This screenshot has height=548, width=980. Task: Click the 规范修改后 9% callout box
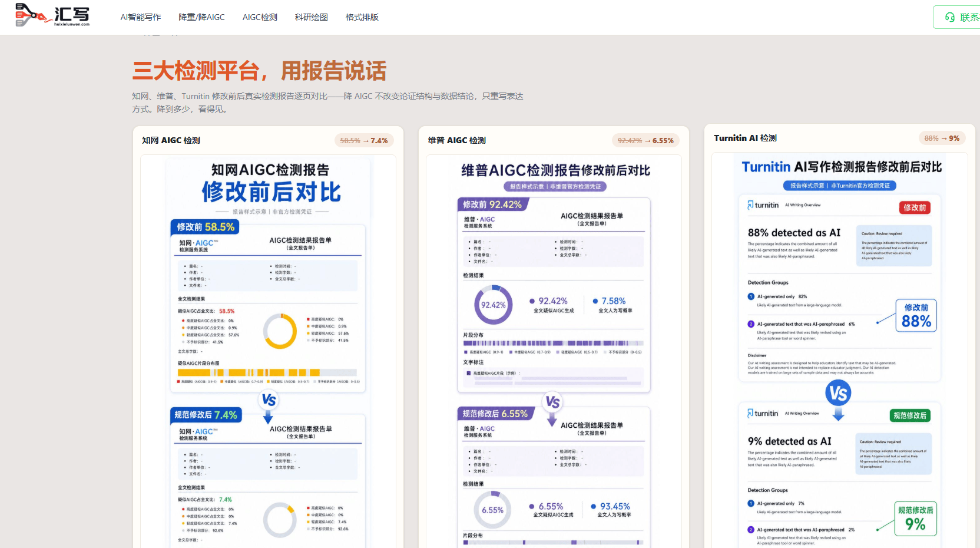point(915,519)
